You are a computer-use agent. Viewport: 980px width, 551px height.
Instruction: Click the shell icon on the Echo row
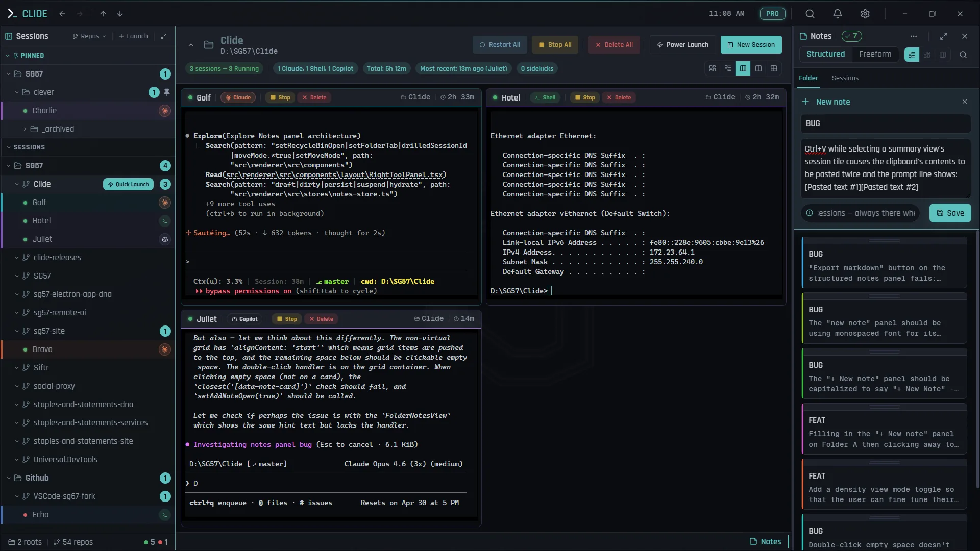point(164,515)
